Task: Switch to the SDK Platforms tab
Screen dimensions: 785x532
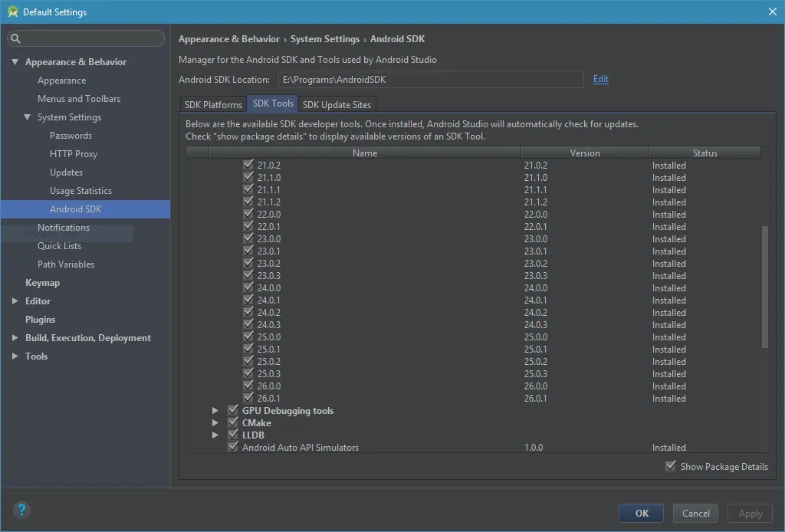Action: pos(213,104)
